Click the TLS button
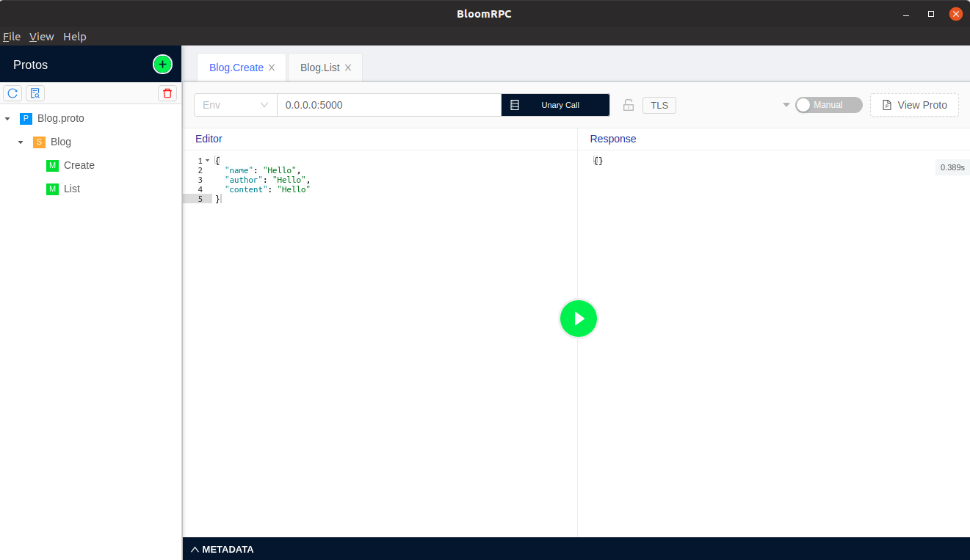This screenshot has width=970, height=560. click(x=659, y=105)
